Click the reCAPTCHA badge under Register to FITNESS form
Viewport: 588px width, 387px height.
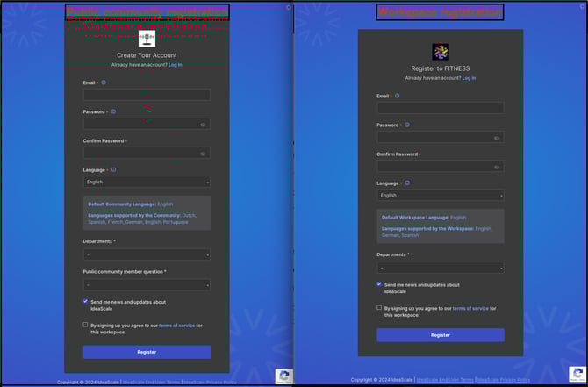577,376
